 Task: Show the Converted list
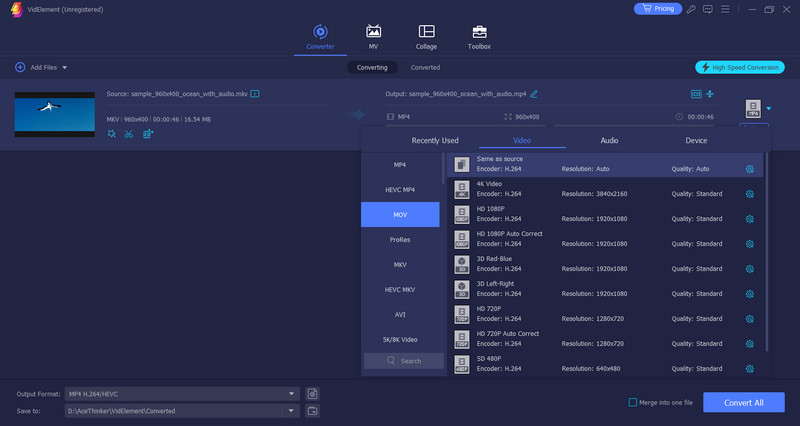(x=426, y=67)
